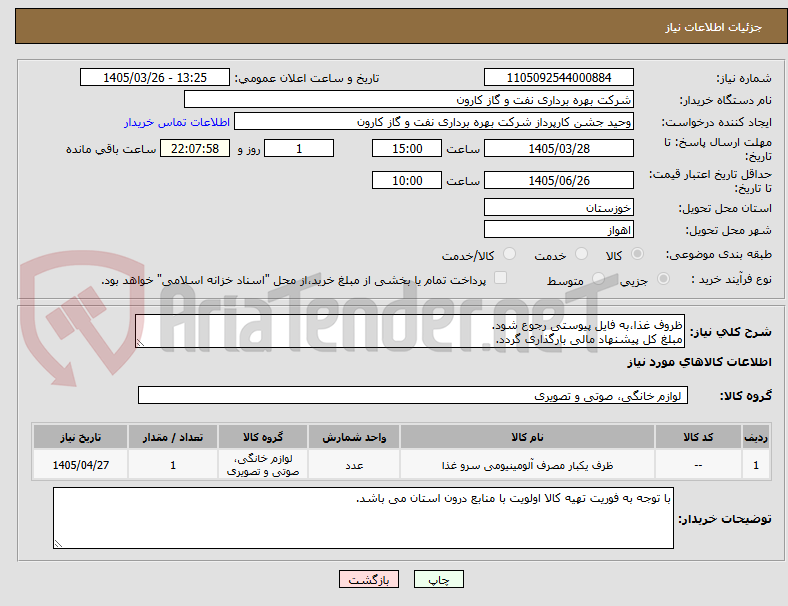Click the response deadline date 1405/03/28
The height and width of the screenshot is (606, 788).
(559, 148)
